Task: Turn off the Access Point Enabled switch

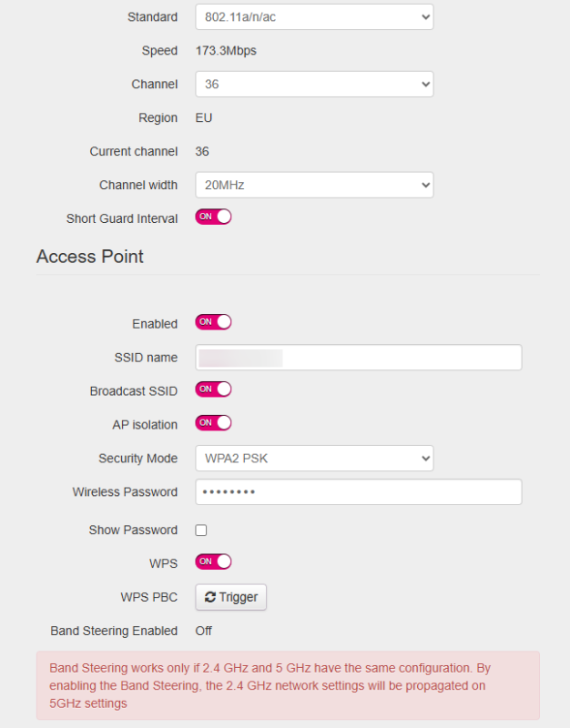Action: 213,322
